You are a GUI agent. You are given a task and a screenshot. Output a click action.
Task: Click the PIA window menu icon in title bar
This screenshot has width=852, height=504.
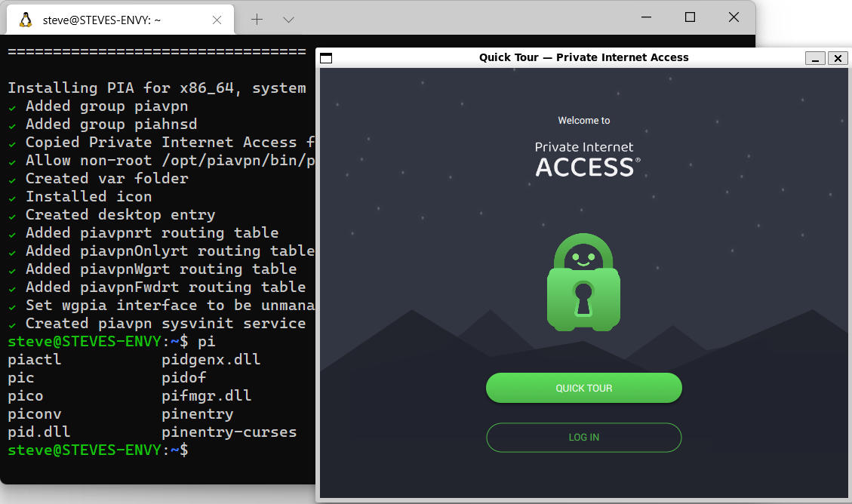pyautogui.click(x=326, y=58)
